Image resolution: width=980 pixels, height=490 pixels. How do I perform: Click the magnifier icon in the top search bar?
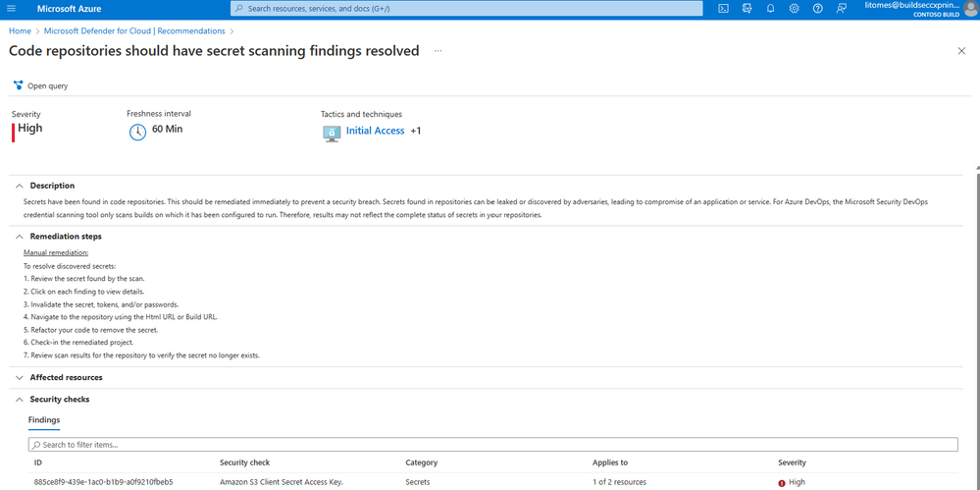[x=239, y=9]
